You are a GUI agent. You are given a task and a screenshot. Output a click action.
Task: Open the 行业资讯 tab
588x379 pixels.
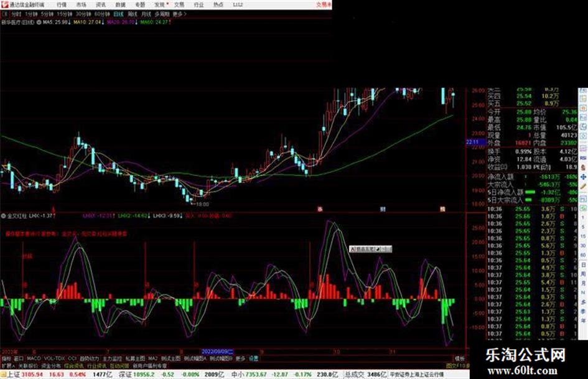pos(96,365)
